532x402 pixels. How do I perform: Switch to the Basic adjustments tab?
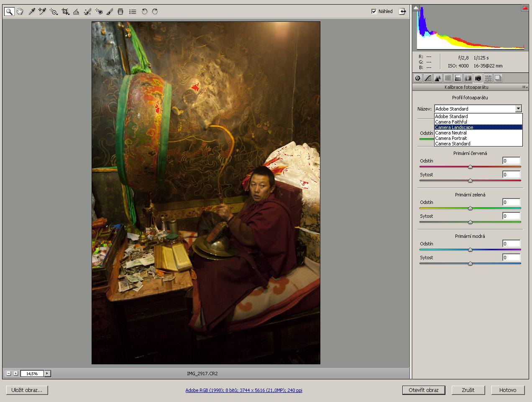tap(417, 78)
